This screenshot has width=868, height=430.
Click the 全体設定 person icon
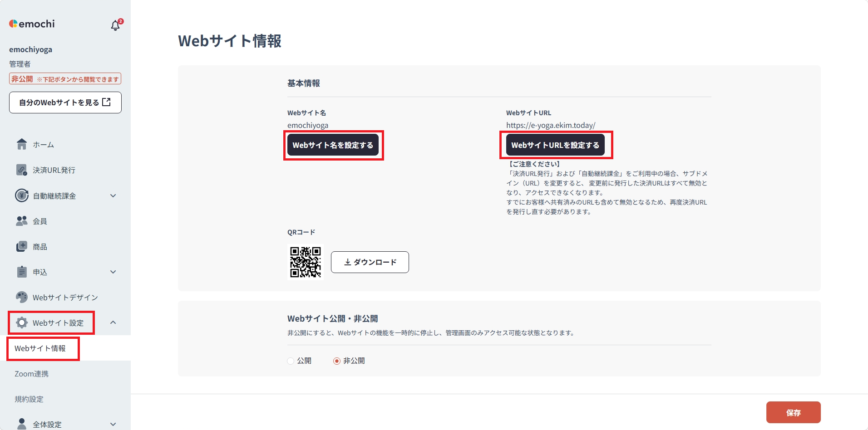point(22,424)
